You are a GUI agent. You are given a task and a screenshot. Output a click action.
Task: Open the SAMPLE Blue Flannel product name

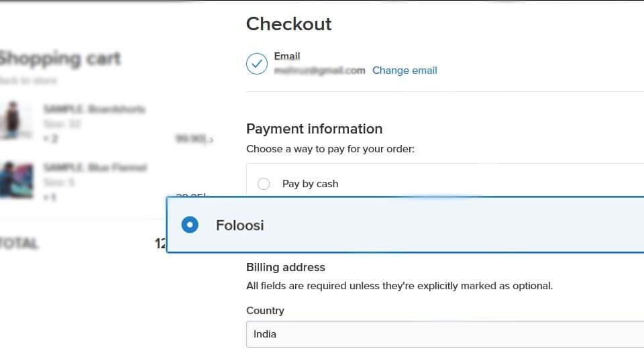pyautogui.click(x=95, y=168)
